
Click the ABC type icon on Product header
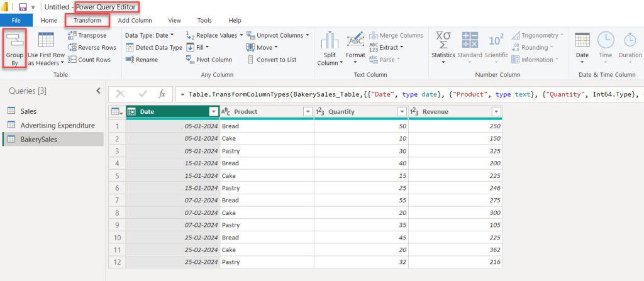(x=226, y=112)
